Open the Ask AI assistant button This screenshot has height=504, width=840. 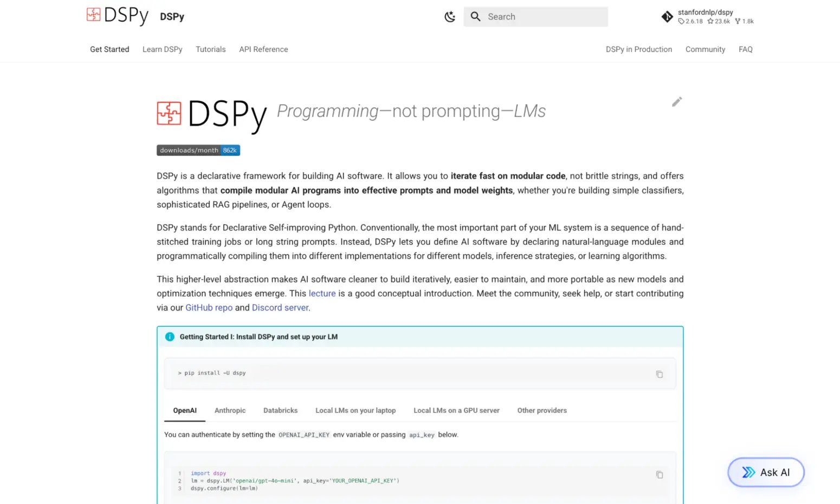[x=766, y=472]
